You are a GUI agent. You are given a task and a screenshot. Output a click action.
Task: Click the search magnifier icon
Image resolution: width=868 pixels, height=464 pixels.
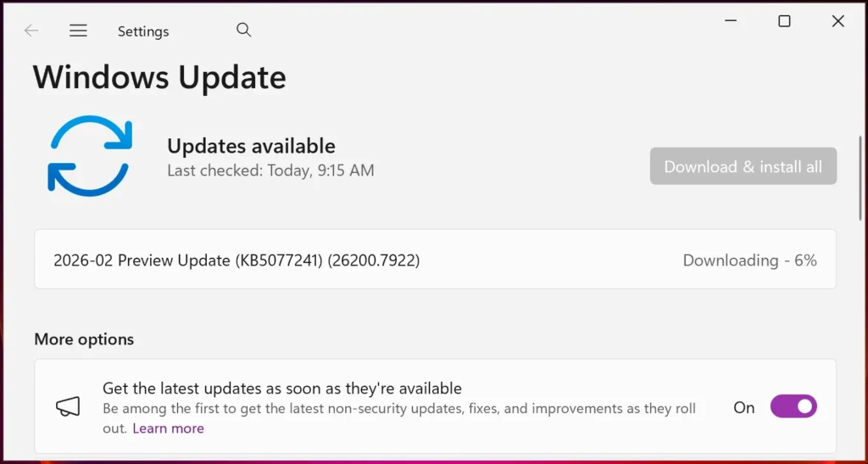point(244,31)
